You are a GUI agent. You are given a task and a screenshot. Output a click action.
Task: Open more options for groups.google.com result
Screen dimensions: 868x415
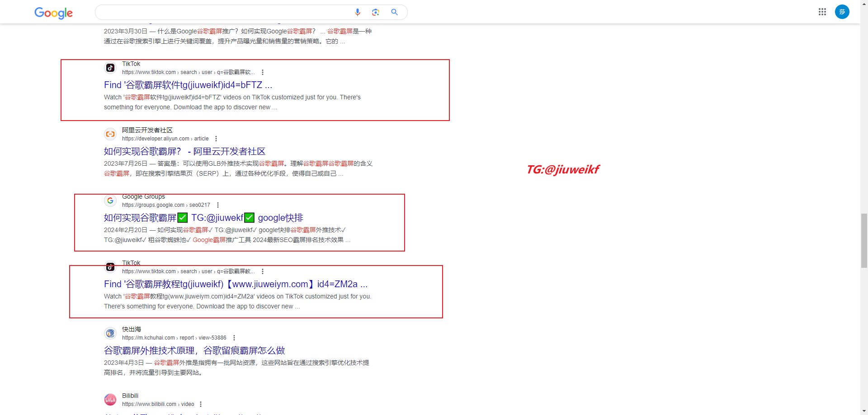(x=218, y=205)
